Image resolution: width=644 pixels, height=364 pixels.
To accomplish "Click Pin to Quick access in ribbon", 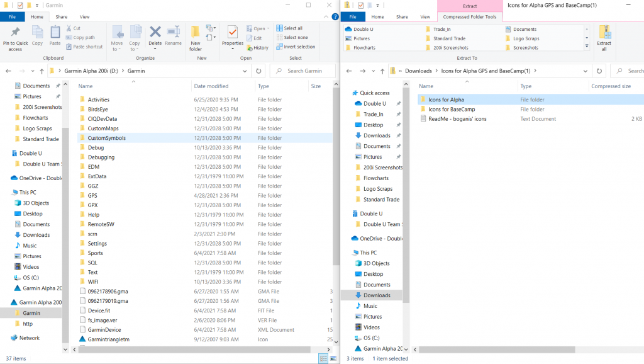I will pyautogui.click(x=15, y=38).
